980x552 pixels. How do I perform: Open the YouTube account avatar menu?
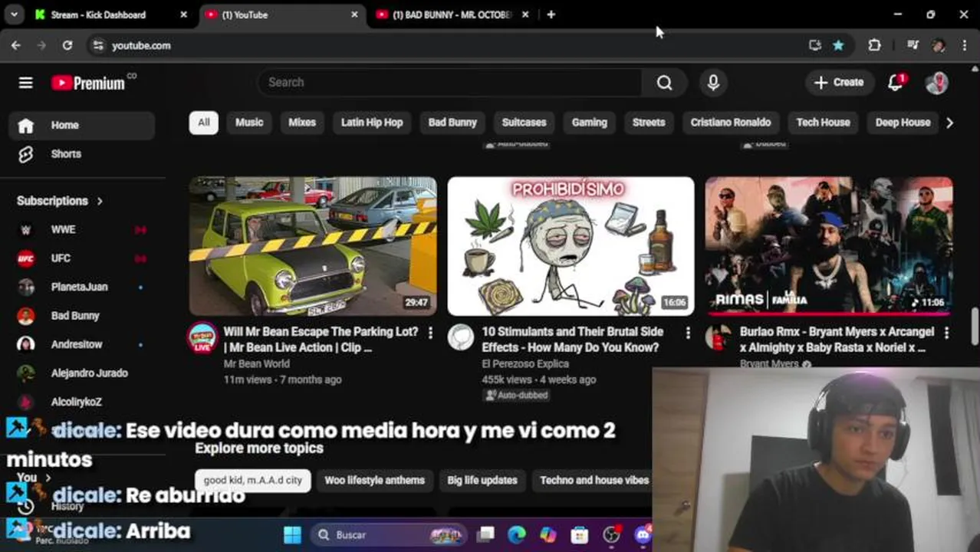click(x=936, y=83)
